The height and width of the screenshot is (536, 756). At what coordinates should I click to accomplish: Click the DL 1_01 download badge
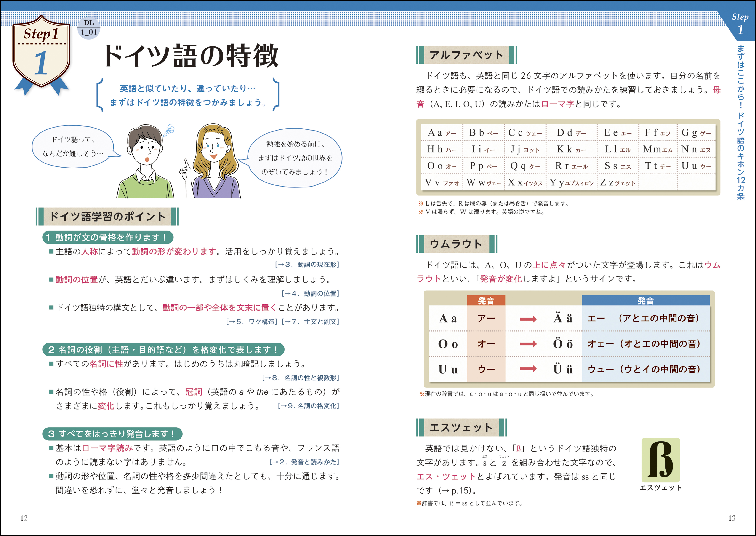click(89, 28)
